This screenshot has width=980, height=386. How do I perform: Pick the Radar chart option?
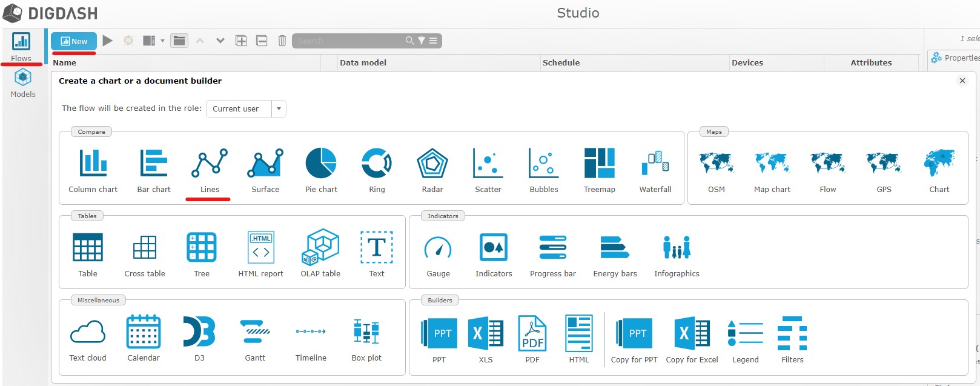[432, 170]
